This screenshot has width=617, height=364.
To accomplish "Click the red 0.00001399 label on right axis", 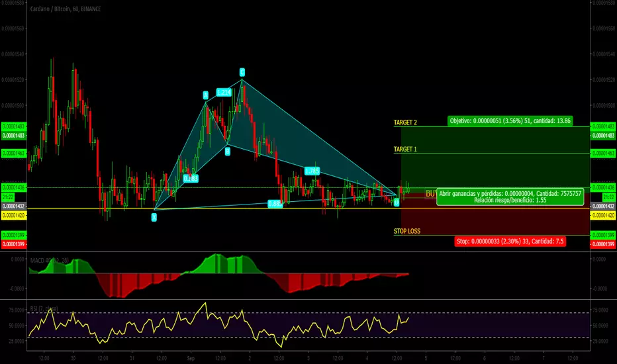I will [x=603, y=244].
